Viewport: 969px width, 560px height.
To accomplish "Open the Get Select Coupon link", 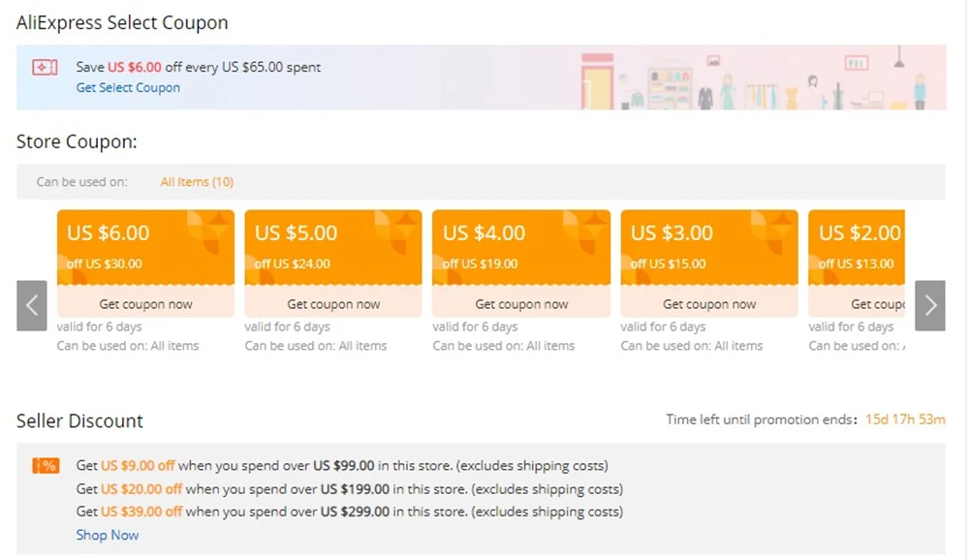I will (x=128, y=87).
